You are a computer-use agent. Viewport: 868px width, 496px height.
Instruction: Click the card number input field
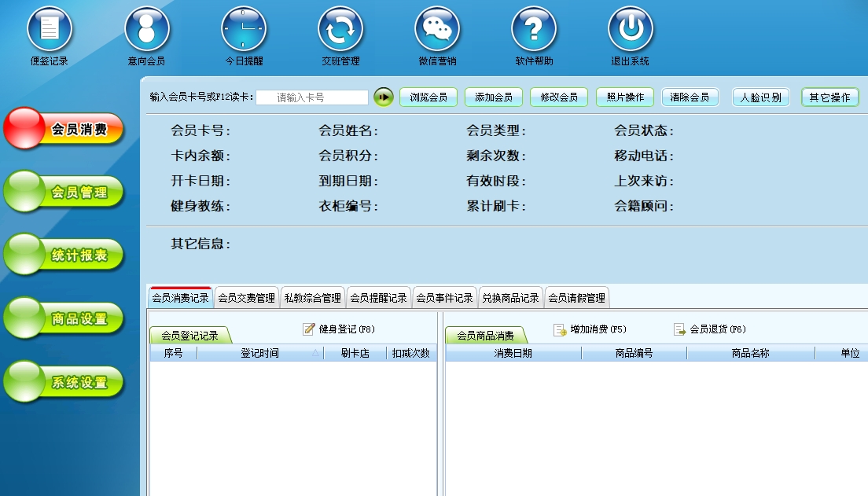point(312,97)
